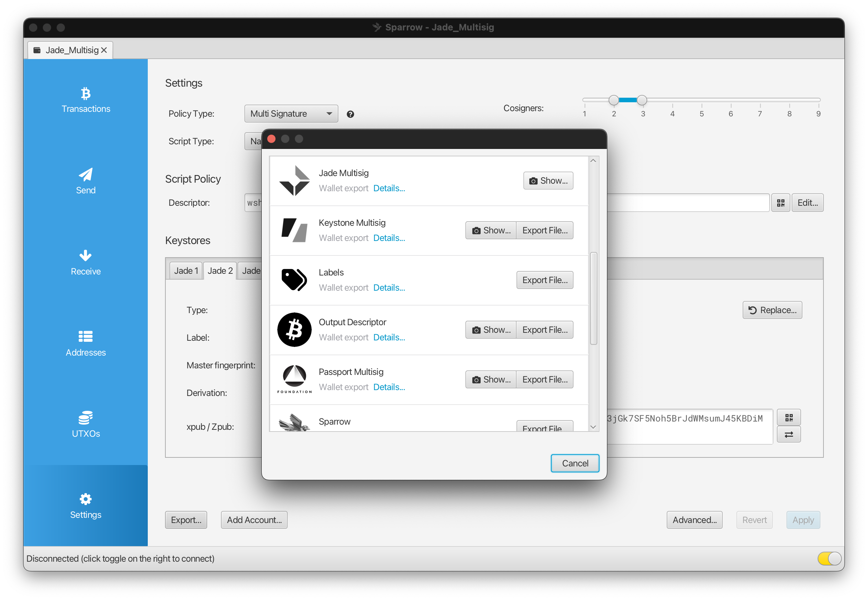
Task: Open the Addresses sidebar section
Action: [x=86, y=343]
